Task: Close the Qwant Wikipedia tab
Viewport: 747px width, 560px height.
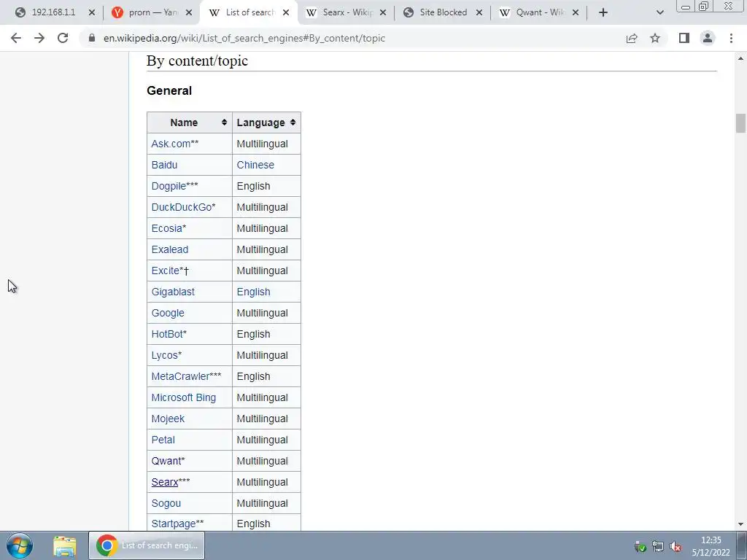Action: pyautogui.click(x=576, y=12)
